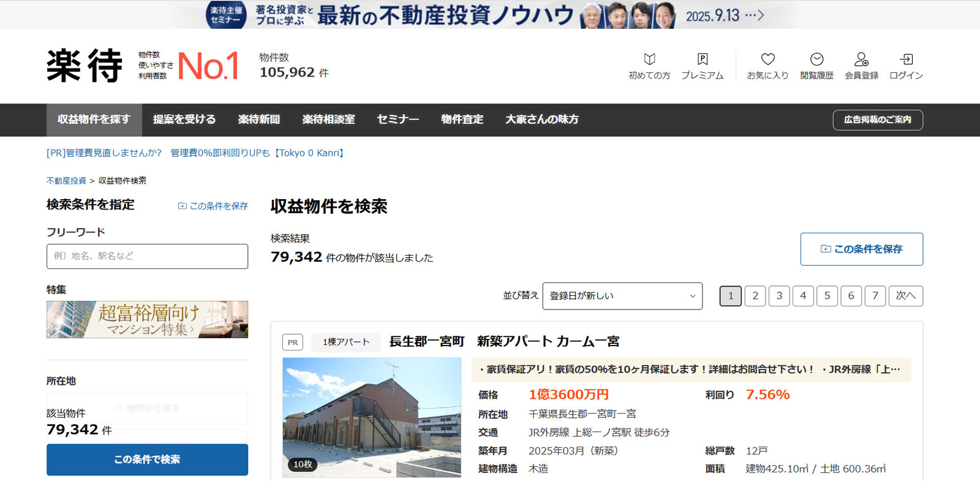Open the PR 管理費見直しませんか link

[197, 153]
